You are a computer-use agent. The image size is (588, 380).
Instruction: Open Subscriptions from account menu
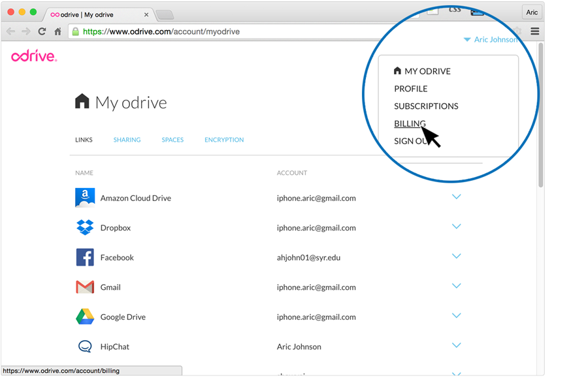(426, 106)
